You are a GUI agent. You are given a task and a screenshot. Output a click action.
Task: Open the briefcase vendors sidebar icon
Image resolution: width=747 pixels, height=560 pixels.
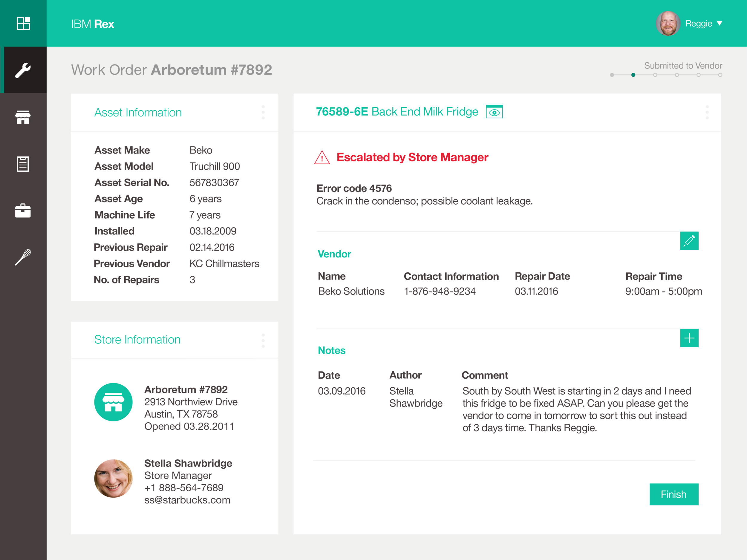click(23, 211)
